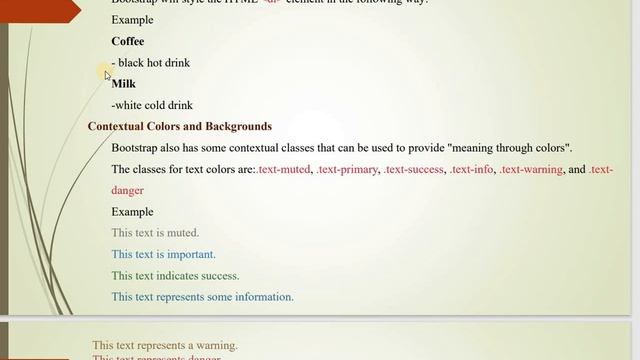Click the sentence about 'meaning through colors'
This screenshot has width=640, height=360.
(x=342, y=148)
